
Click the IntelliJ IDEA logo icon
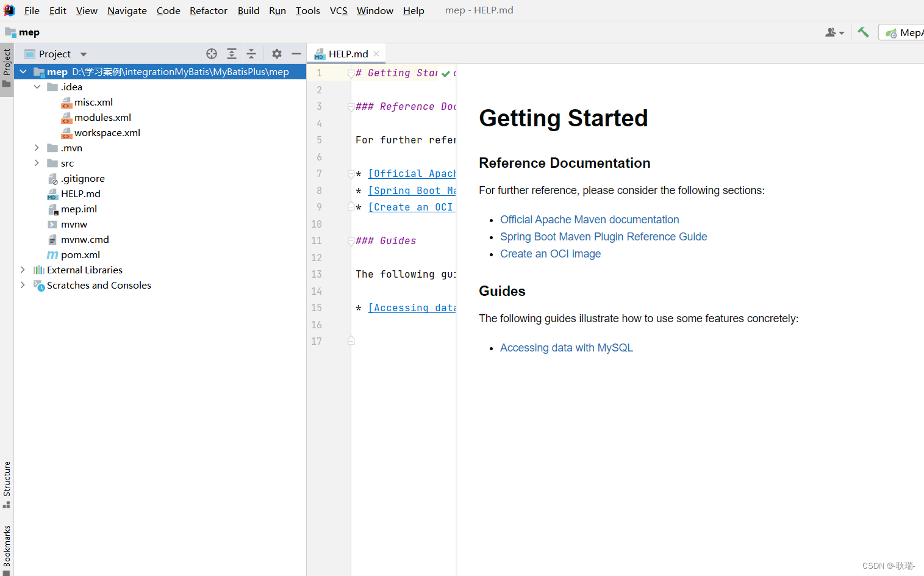point(9,10)
